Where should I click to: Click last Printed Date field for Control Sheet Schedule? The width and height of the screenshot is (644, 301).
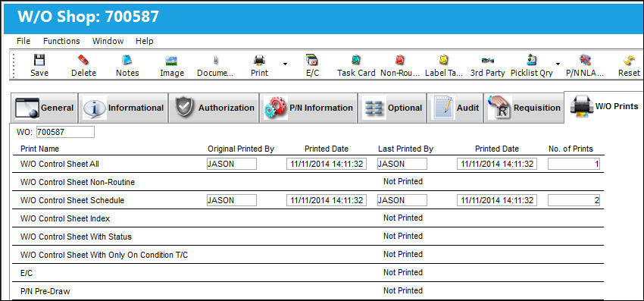pos(497,200)
